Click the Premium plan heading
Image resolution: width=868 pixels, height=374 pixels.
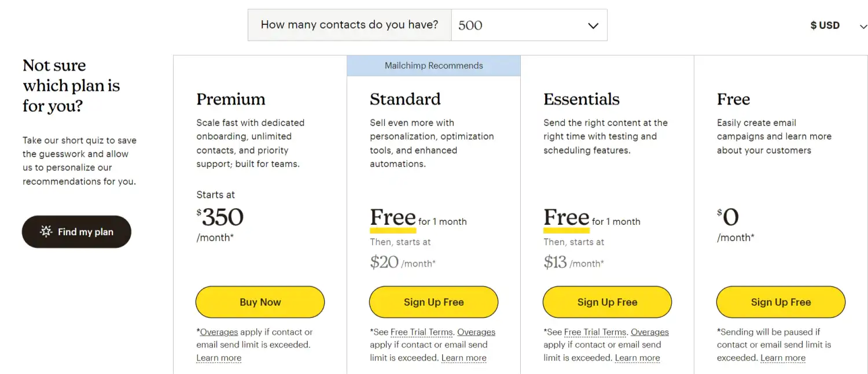231,99
